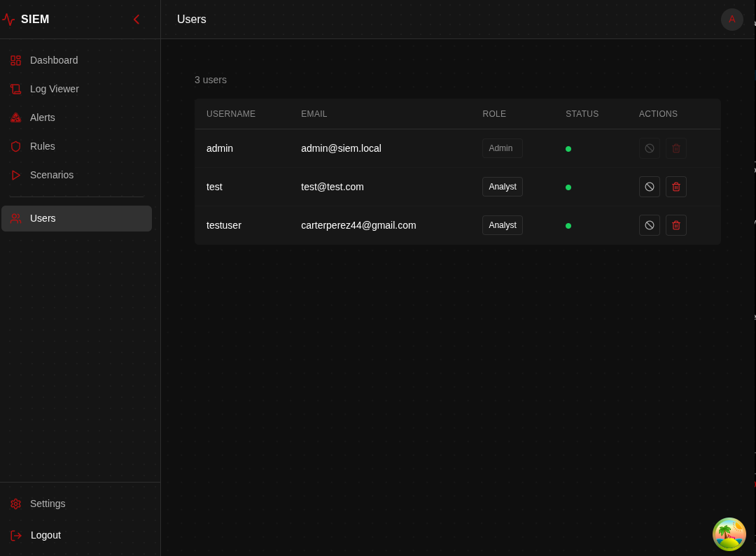Delete the test user
Screen dimensions: 756x556
[x=676, y=187]
